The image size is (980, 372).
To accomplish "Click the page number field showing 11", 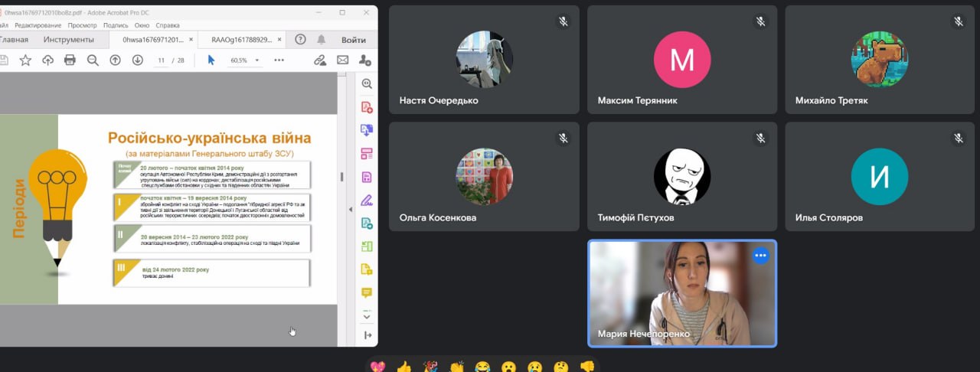I will (x=162, y=60).
